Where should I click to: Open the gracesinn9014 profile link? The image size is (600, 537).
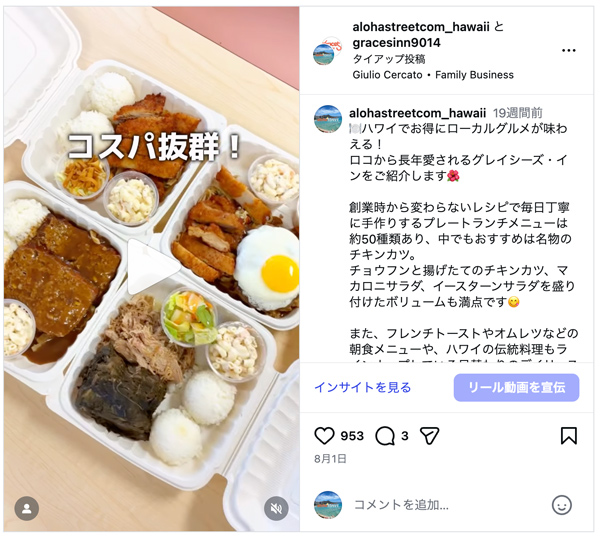pos(396,42)
